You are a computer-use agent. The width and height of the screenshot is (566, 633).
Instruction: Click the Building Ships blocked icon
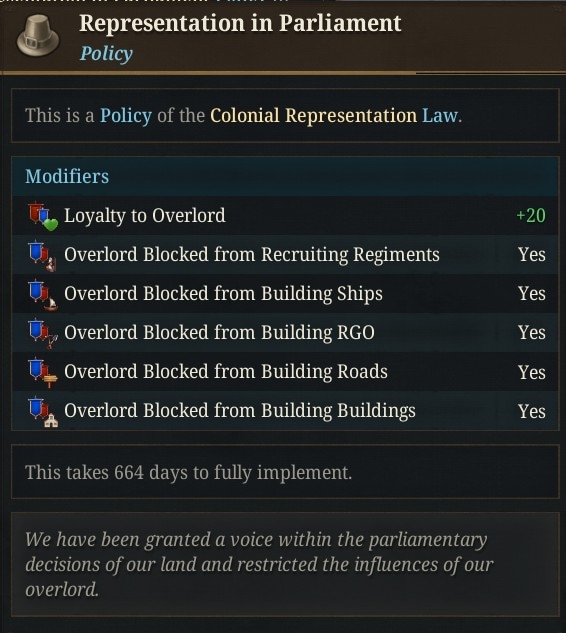(x=43, y=295)
